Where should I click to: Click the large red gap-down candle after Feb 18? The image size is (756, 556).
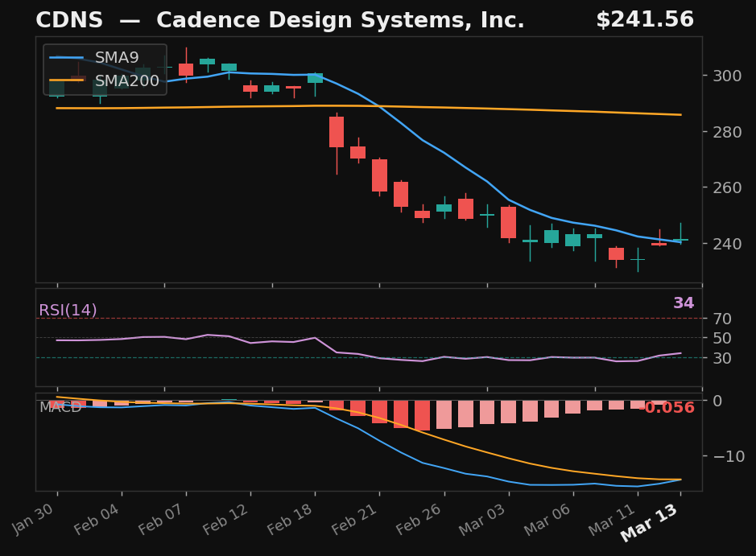coord(337,132)
